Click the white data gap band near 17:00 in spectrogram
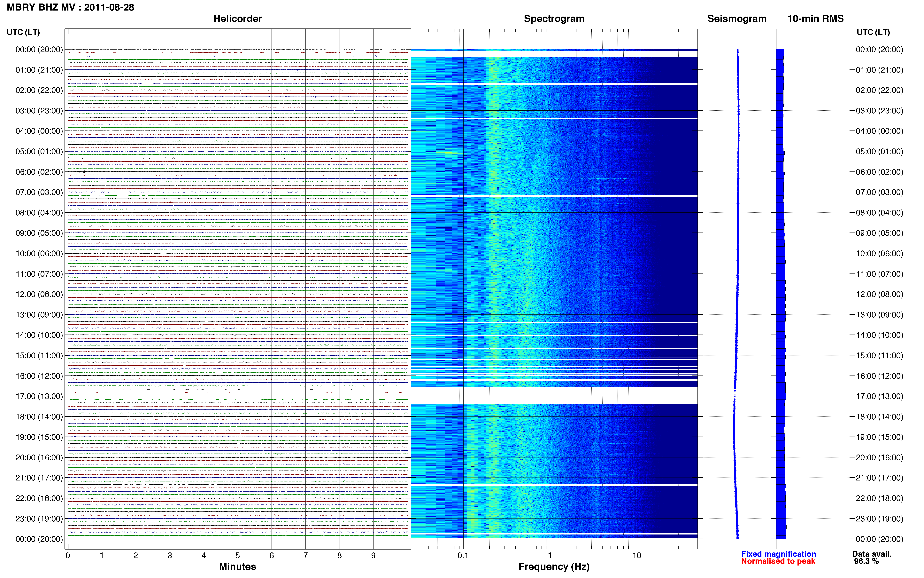This screenshot has height=578, width=924. 554,395
